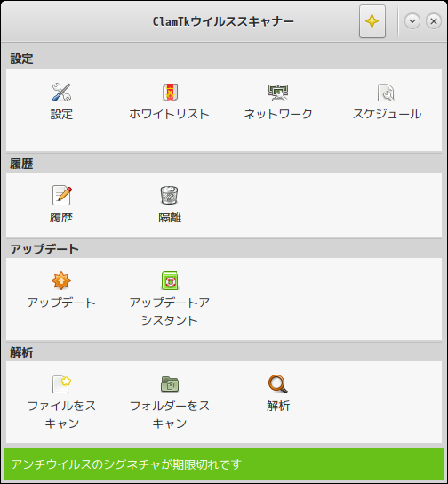448x484 pixels.
Task: Click the スケジュール text label
Action: (x=387, y=114)
